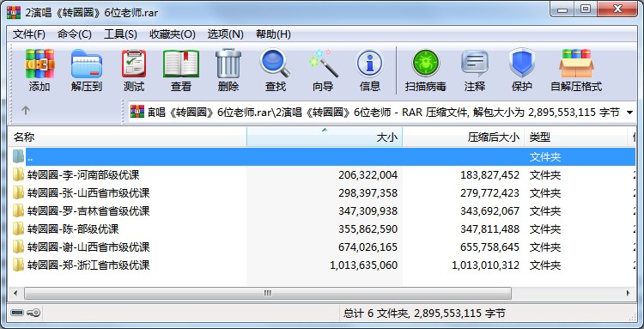Open the 文件(F) menu
This screenshot has width=644, height=329.
coord(28,34)
